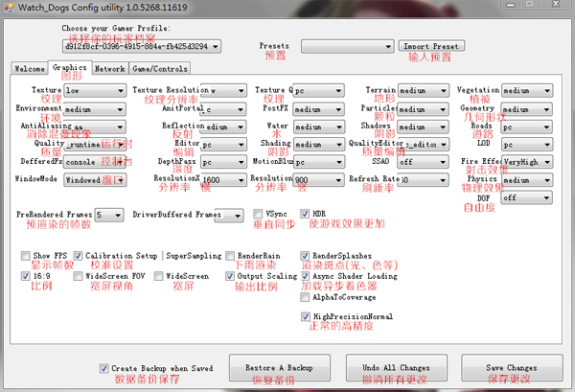Open the DriverBuffered Frames dropdown
Viewport: 575px width, 392px height.
pyautogui.click(x=229, y=216)
